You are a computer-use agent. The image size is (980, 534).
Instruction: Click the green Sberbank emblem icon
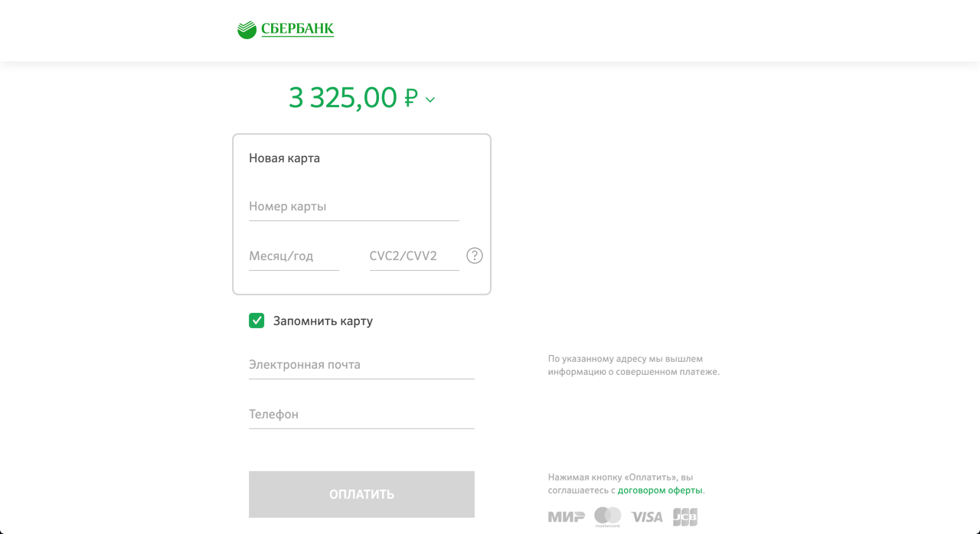[247, 30]
